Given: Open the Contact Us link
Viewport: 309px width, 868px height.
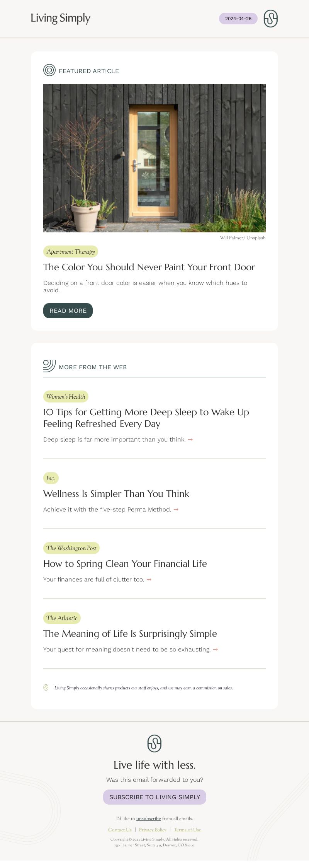Looking at the screenshot, I should pyautogui.click(x=120, y=830).
